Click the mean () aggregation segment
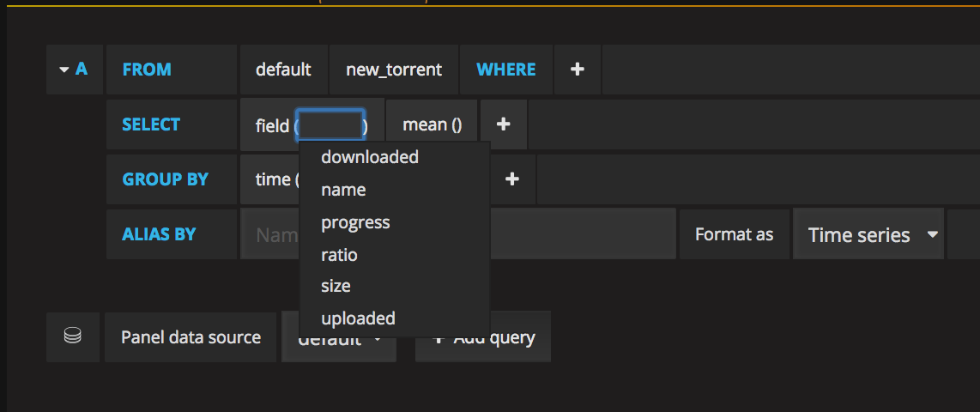Viewport: 980px width, 412px height. tap(433, 124)
